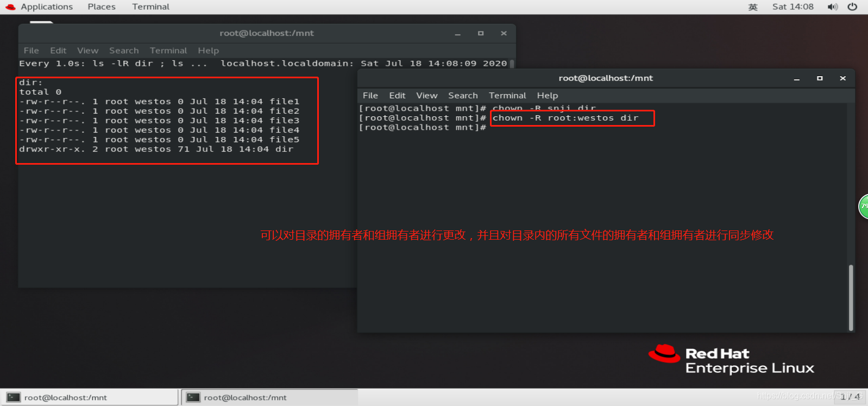This screenshot has height=406, width=868.
Task: Open Search menu in back terminal window
Action: 124,51
